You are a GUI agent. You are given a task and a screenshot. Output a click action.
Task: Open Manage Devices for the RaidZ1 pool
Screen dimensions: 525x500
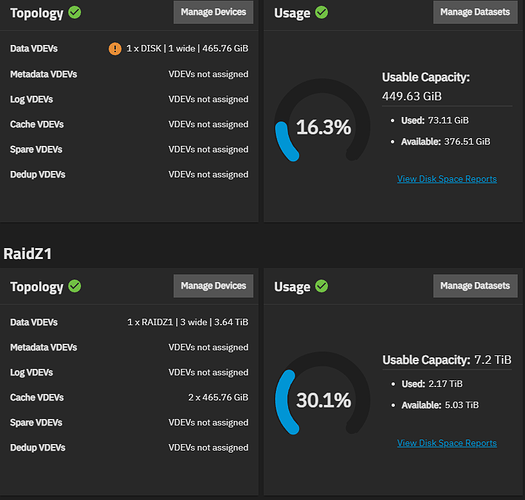pos(213,286)
